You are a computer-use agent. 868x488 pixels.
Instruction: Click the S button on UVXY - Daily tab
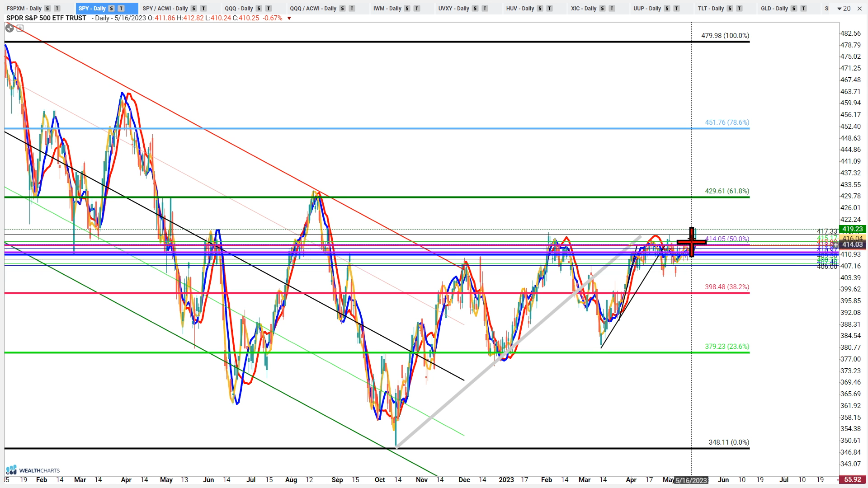tap(475, 9)
